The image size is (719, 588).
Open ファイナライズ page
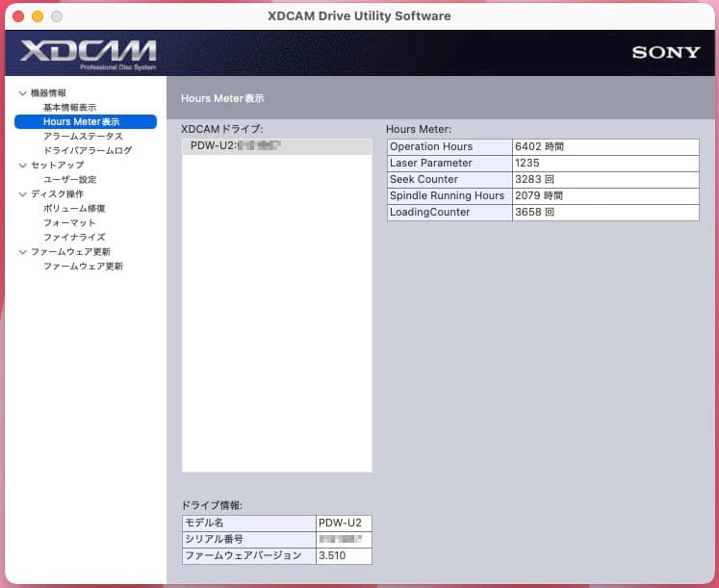click(x=74, y=237)
